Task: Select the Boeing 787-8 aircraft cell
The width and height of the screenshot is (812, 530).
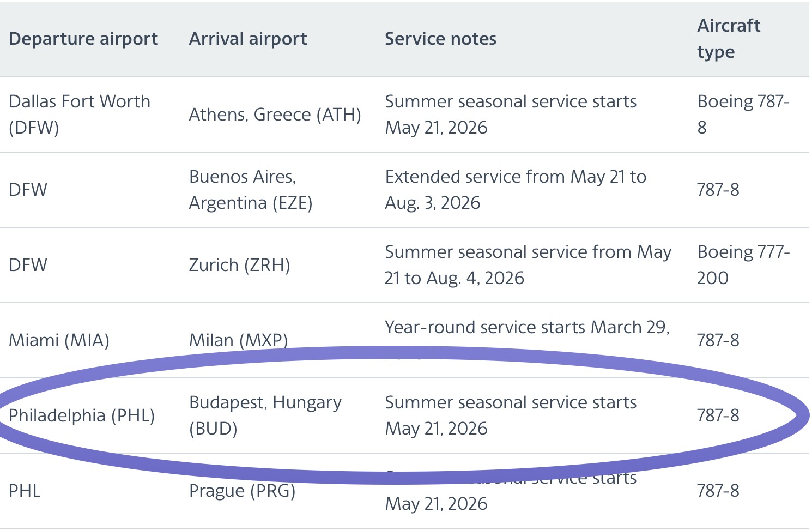Action: pos(743,115)
